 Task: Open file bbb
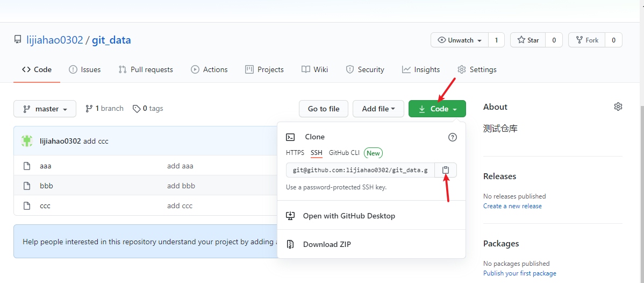[46, 186]
